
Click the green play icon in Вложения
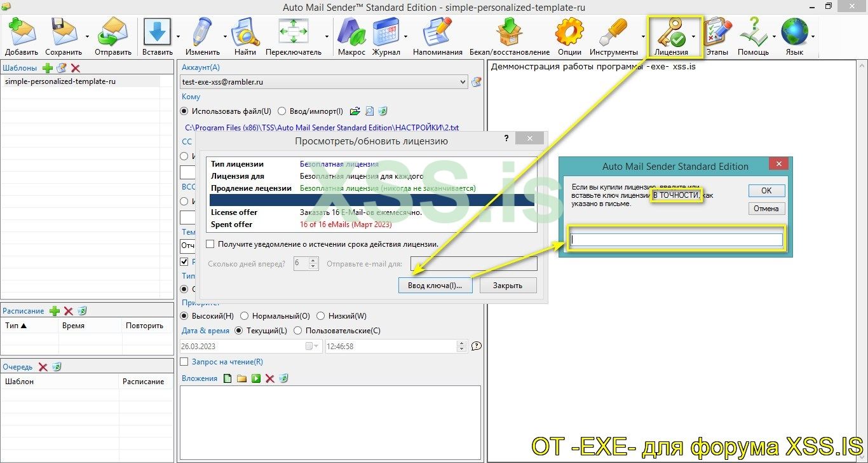(255, 378)
